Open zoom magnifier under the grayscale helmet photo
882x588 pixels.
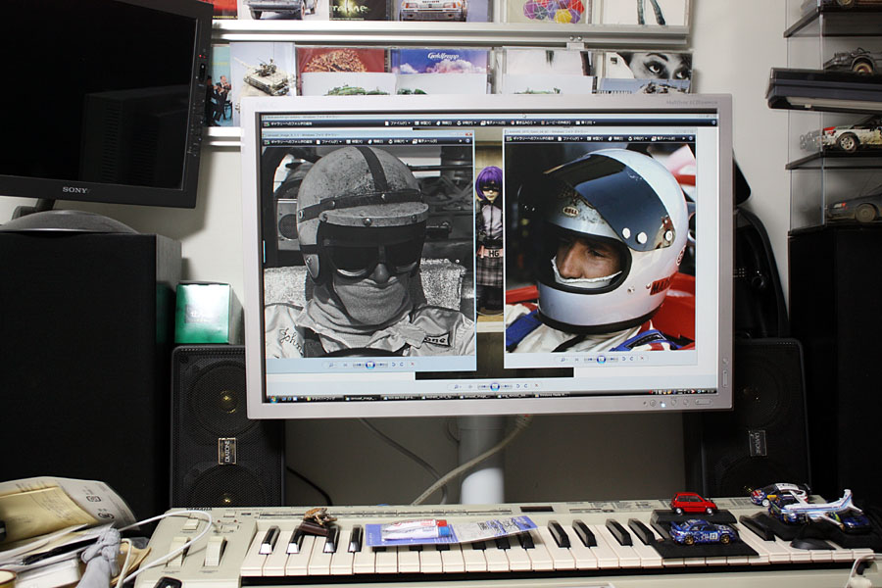coord(331,365)
